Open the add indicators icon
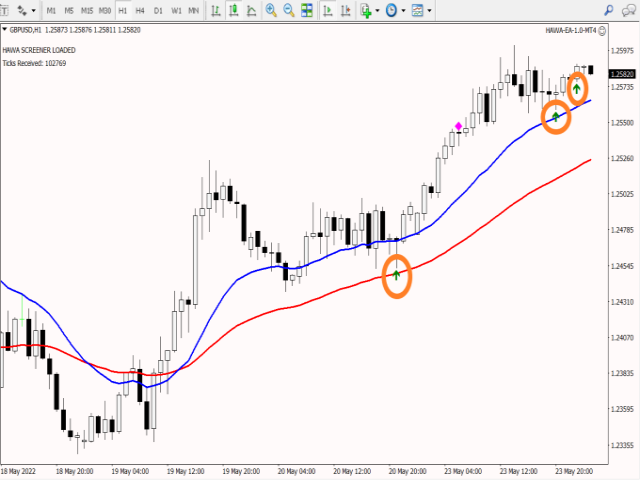Screen dimensions: 640x480 [x=366, y=11]
